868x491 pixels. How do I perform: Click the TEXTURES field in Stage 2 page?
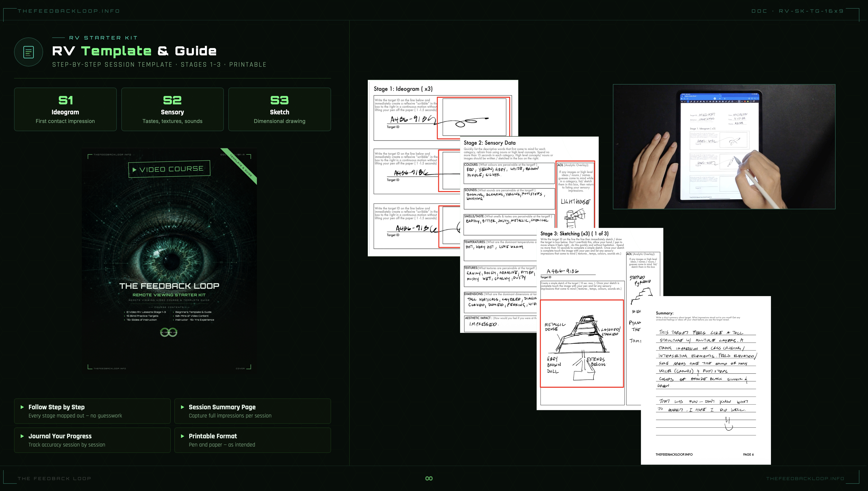[x=500, y=277]
